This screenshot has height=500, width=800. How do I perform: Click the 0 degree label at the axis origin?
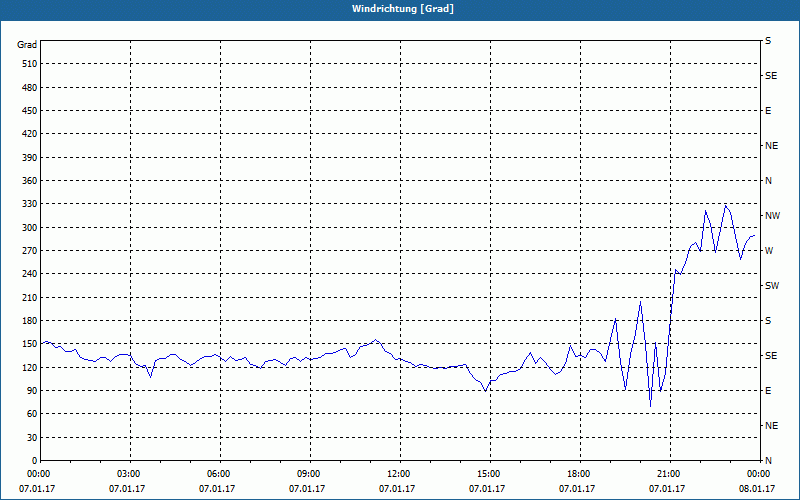pos(34,461)
